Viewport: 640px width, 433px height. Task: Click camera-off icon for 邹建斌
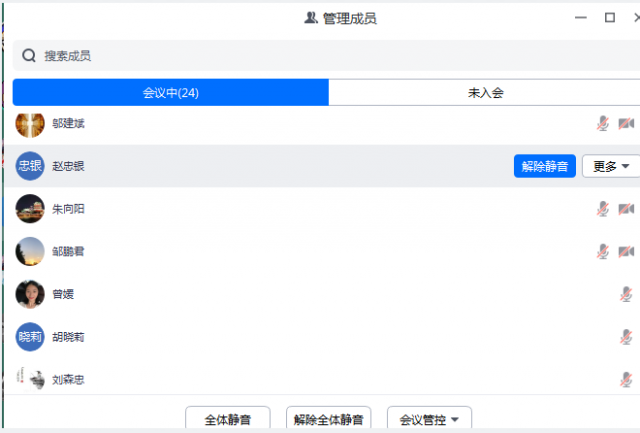626,123
